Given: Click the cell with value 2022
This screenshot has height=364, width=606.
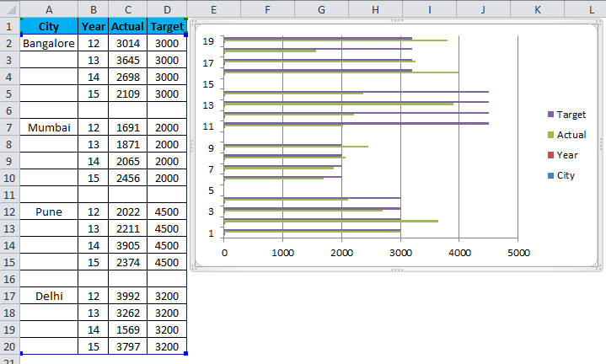Looking at the screenshot, I should 128,211.
